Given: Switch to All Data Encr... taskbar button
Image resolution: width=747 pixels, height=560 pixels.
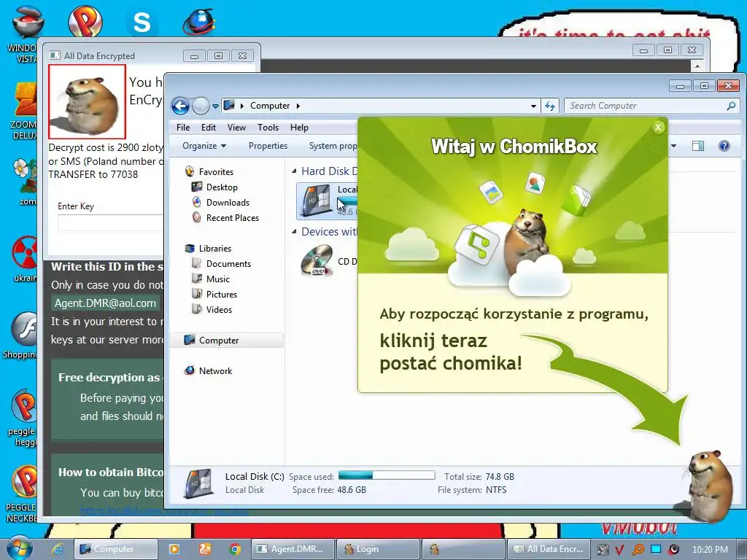Looking at the screenshot, I should pyautogui.click(x=549, y=549).
